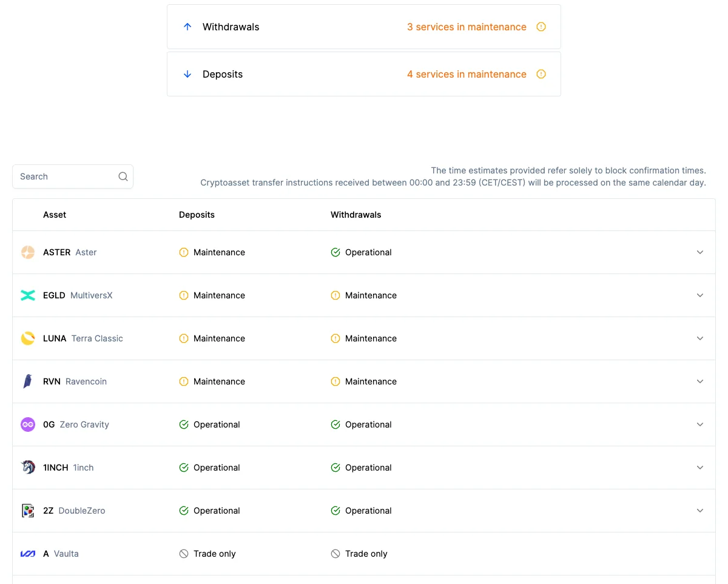Click the Withdrawals up-arrow icon

[x=187, y=27]
